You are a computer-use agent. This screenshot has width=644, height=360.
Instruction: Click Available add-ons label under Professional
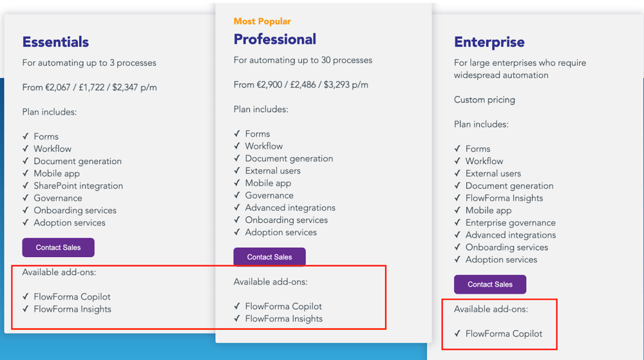[270, 281]
